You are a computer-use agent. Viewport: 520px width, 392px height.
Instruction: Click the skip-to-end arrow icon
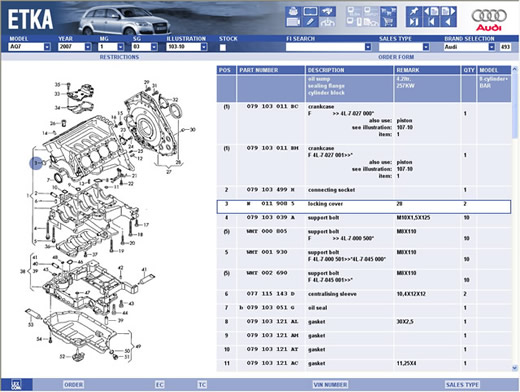click(x=413, y=22)
